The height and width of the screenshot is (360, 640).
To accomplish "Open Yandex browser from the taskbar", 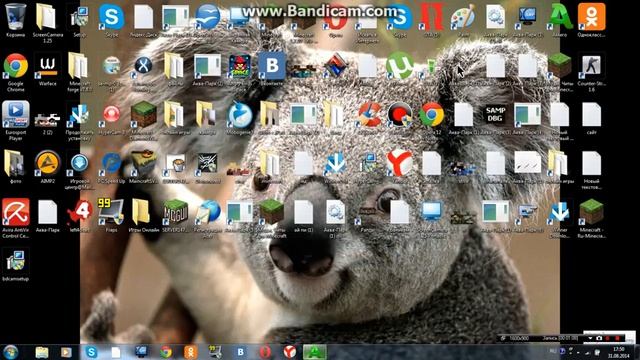I will (290, 352).
